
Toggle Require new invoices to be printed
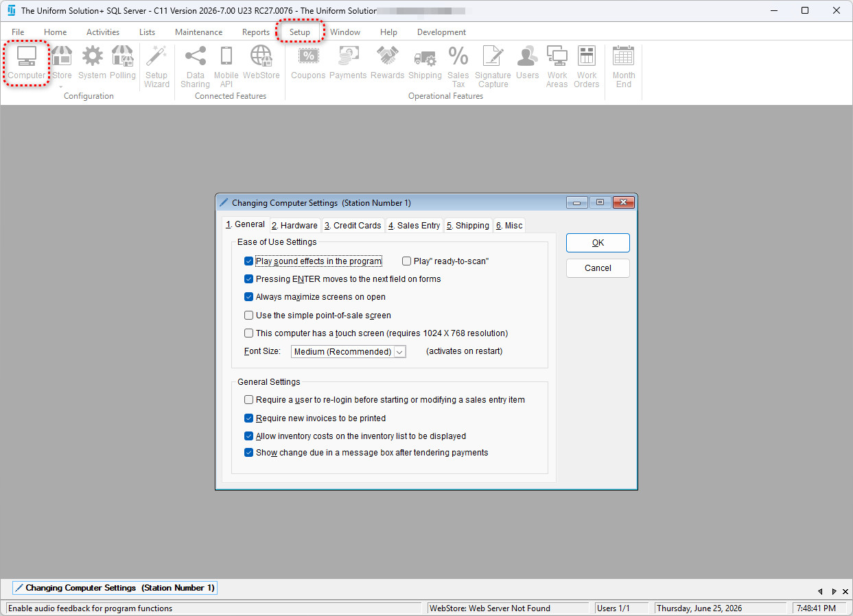(249, 418)
